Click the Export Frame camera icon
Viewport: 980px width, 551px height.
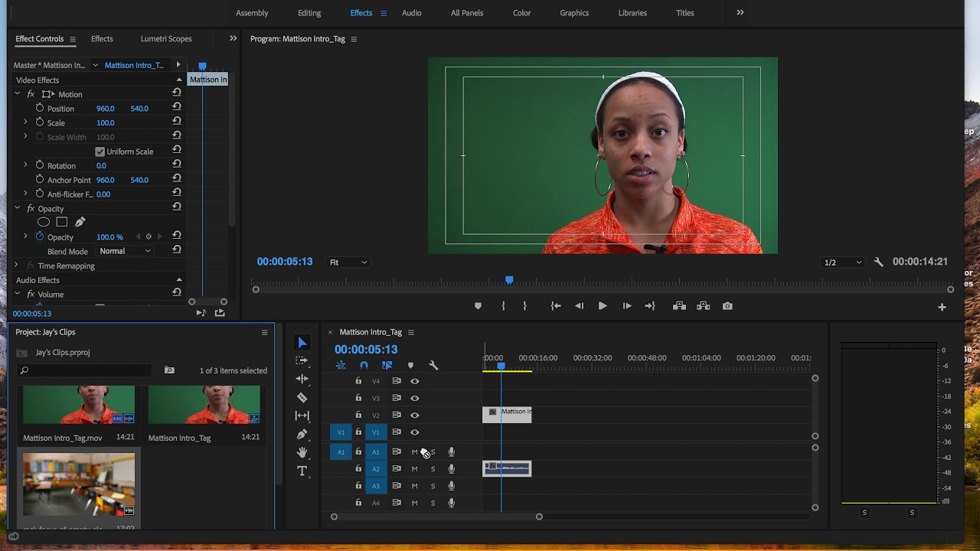(x=727, y=306)
